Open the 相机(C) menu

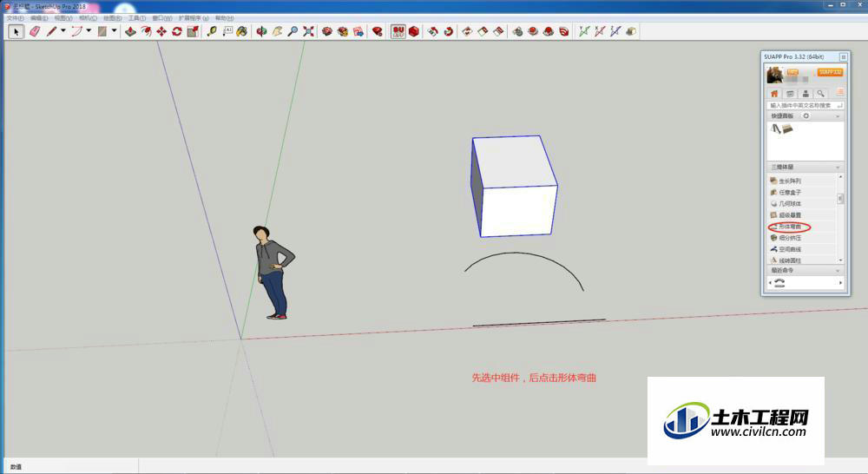click(88, 18)
